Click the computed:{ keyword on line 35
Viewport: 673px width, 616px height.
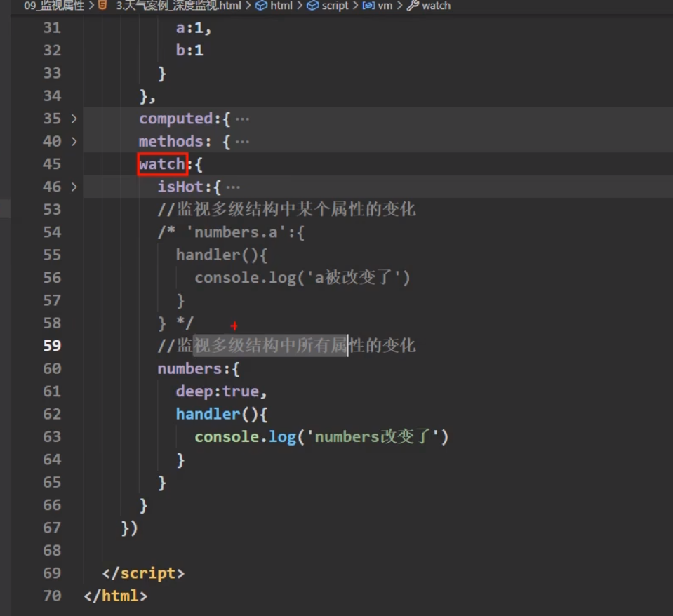pos(185,119)
